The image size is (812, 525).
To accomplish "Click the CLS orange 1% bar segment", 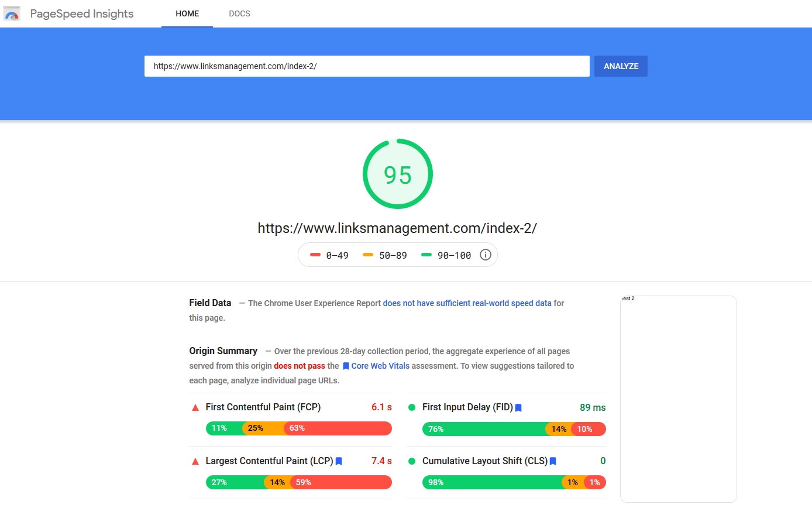I will 573,482.
